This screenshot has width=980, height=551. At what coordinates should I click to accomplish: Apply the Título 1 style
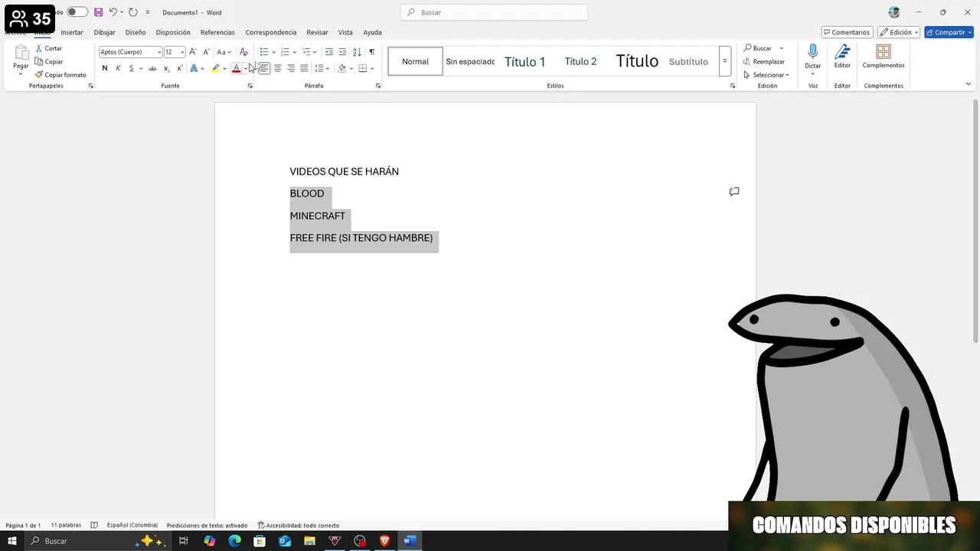coord(524,61)
